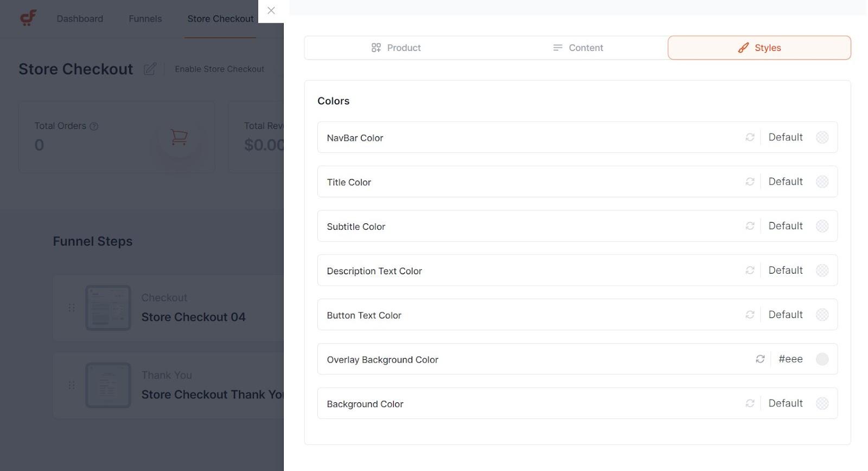Close the side panel with X button
Image resolution: width=868 pixels, height=471 pixels.
(x=271, y=10)
